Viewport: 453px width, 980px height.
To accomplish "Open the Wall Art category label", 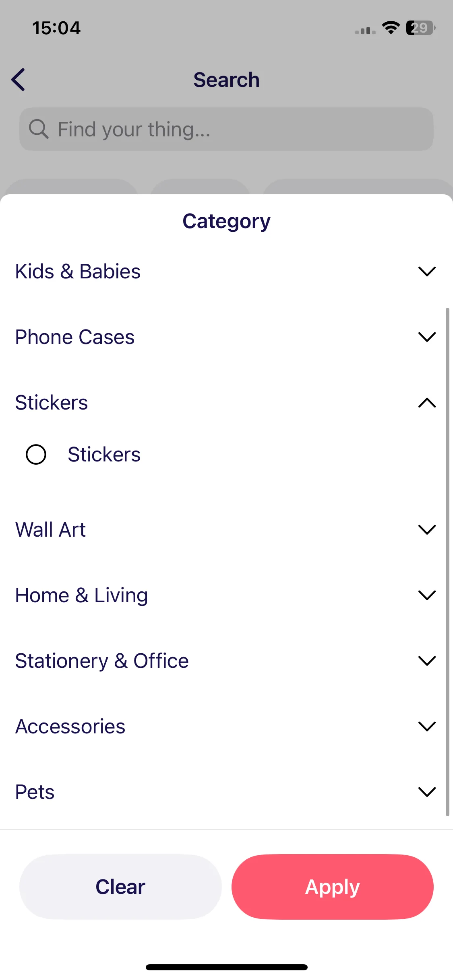I will pyautogui.click(x=50, y=530).
